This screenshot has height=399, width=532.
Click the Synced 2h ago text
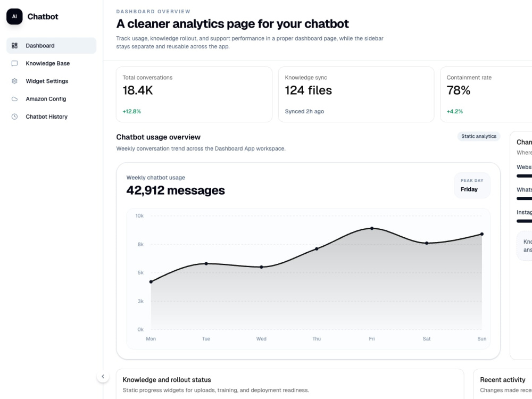click(304, 111)
